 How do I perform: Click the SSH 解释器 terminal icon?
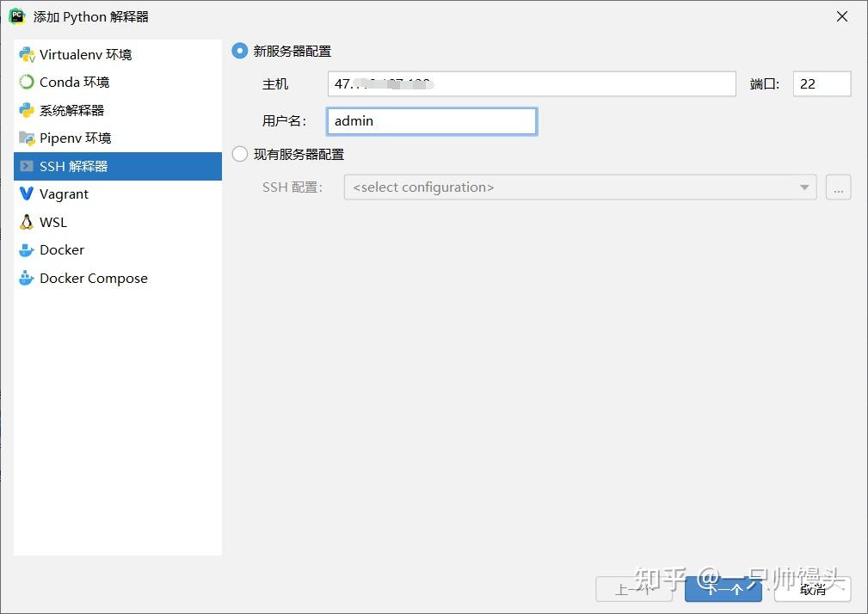pyautogui.click(x=27, y=166)
